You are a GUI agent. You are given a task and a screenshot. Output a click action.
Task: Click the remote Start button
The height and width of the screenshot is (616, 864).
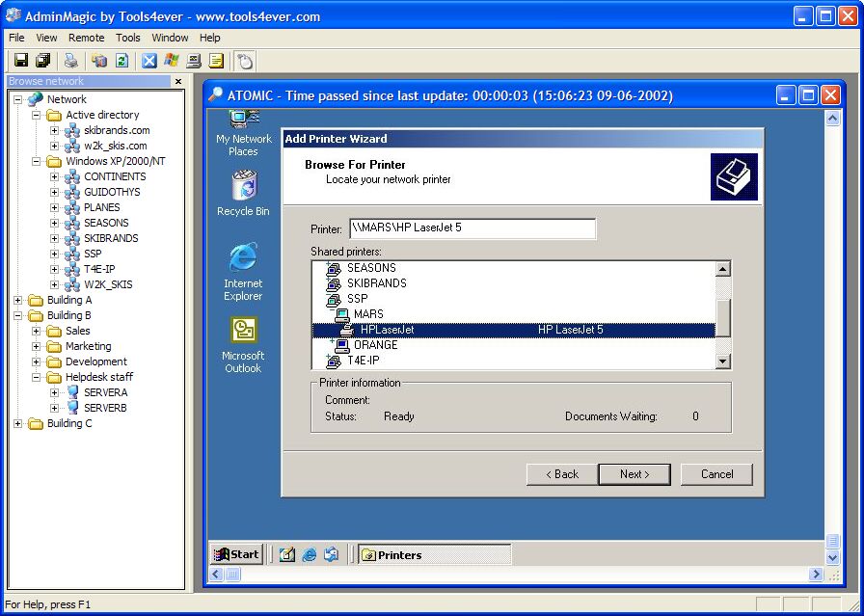tap(237, 554)
